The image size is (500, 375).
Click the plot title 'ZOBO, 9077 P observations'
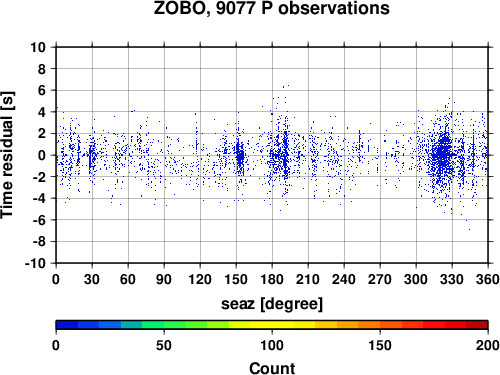(x=271, y=8)
